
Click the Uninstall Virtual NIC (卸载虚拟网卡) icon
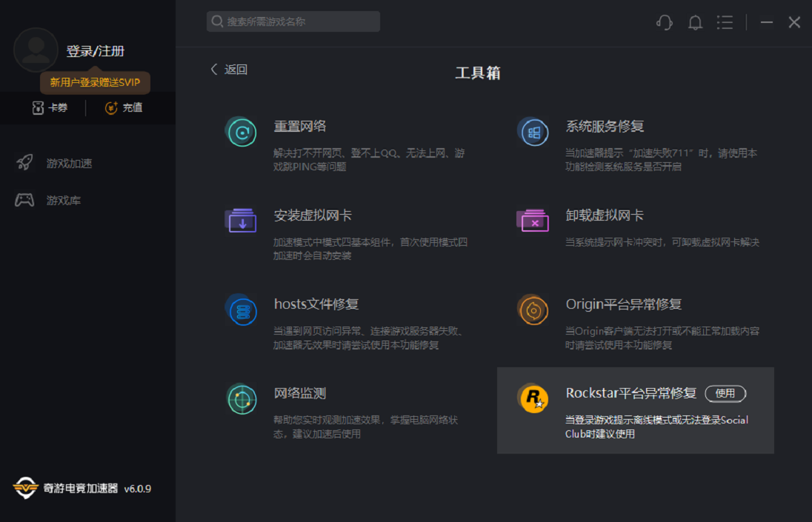(533, 221)
